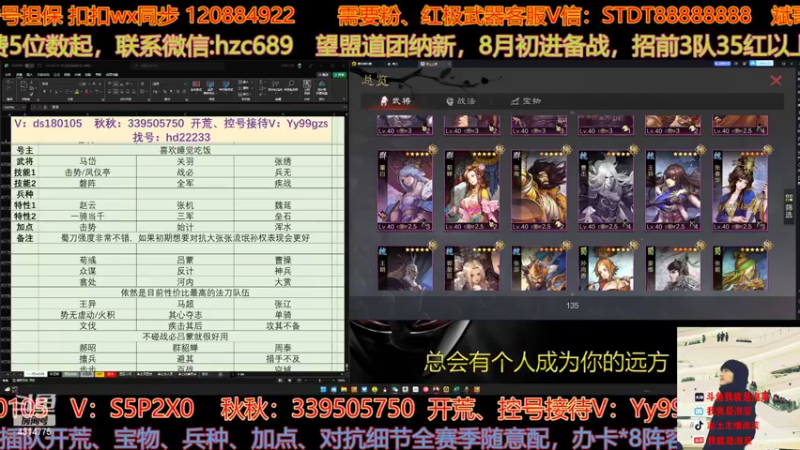Screen dimensions: 800x450
Task: Click the Bold button in Excel ribbon
Action: [44, 92]
